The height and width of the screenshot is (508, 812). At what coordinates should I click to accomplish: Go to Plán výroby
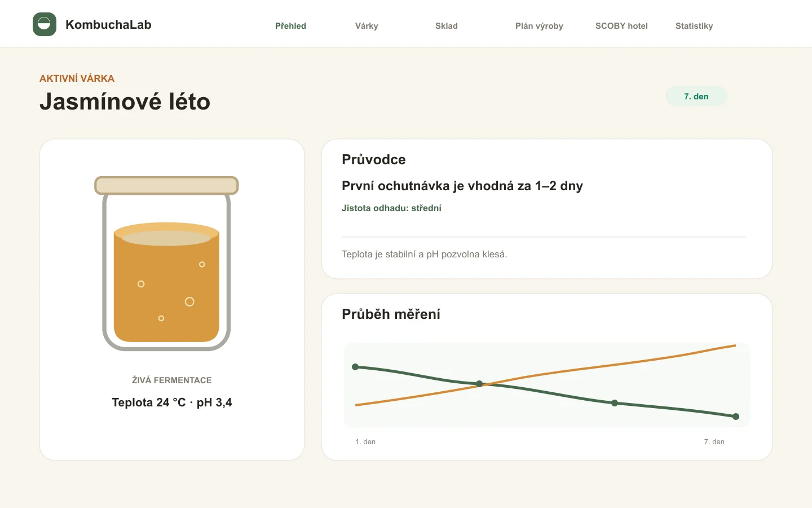click(539, 26)
